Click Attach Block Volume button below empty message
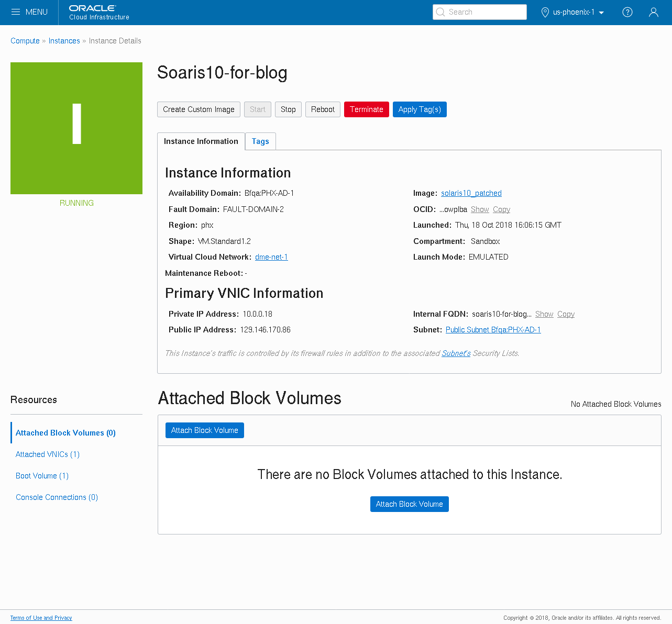This screenshot has width=672, height=624. tap(410, 504)
